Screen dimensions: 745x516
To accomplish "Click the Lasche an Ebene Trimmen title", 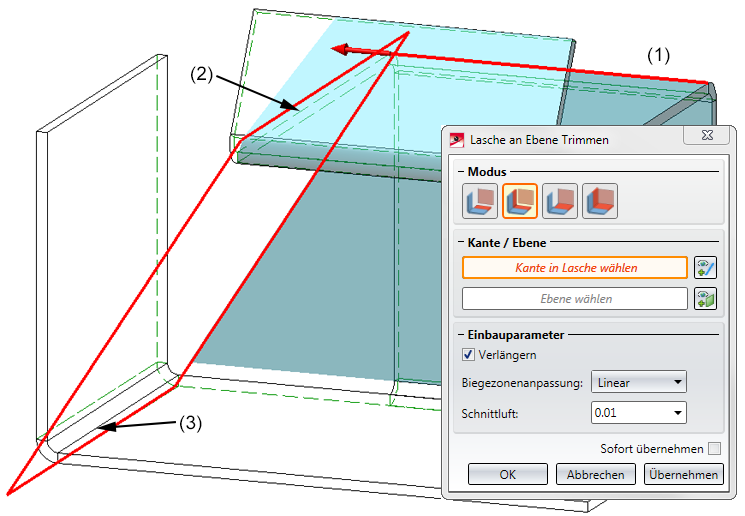I will 539,140.
